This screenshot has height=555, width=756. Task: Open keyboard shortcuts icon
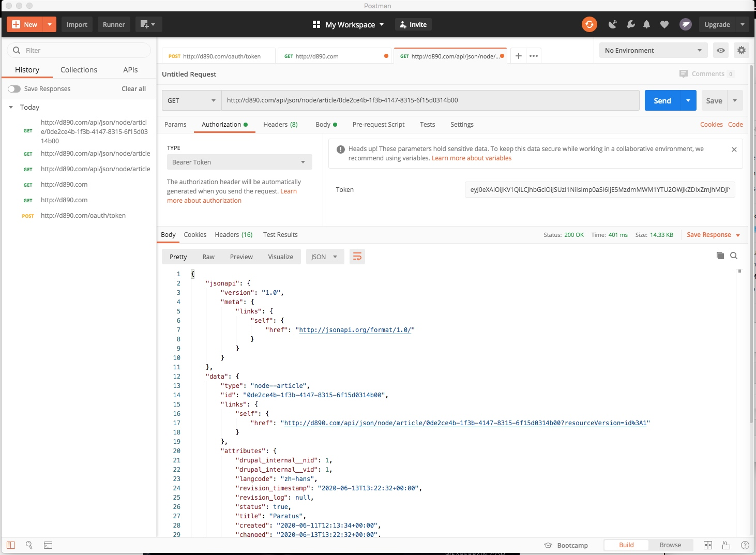pos(727,545)
